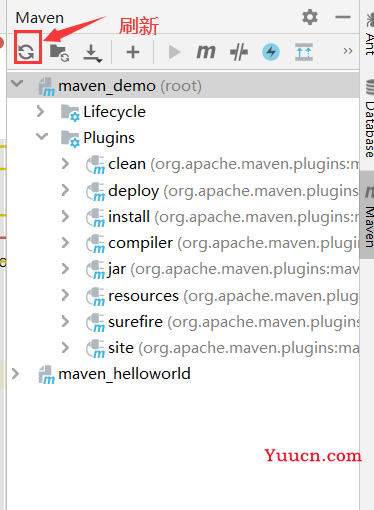
Task: Click the resources plugin icon
Action: (95, 296)
